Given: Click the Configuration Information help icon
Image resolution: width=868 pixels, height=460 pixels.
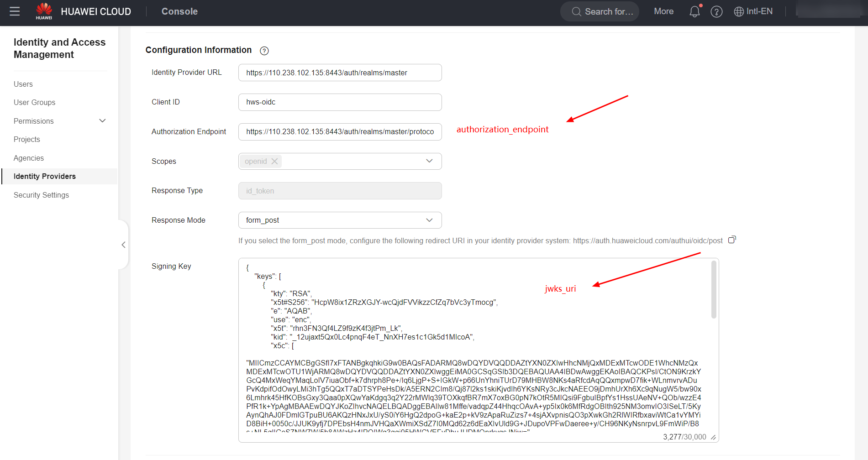Looking at the screenshot, I should coord(264,51).
